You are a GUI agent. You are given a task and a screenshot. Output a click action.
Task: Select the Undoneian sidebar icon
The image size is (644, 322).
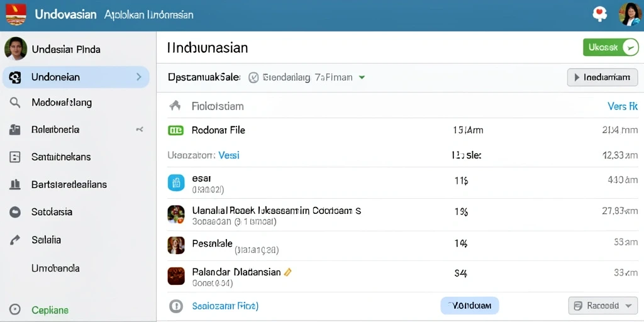click(x=15, y=77)
